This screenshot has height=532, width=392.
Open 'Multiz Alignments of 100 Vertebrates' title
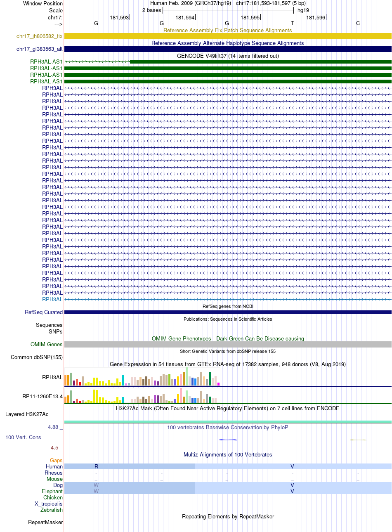point(228,454)
